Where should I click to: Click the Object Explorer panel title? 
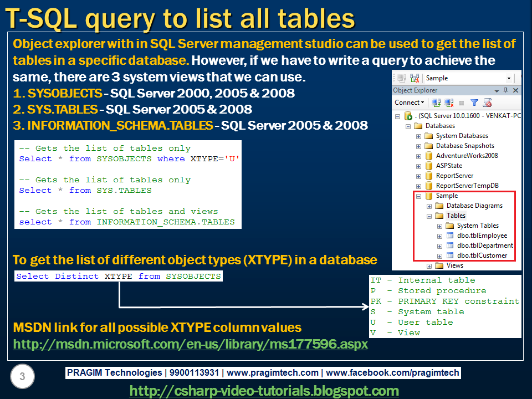click(415, 90)
